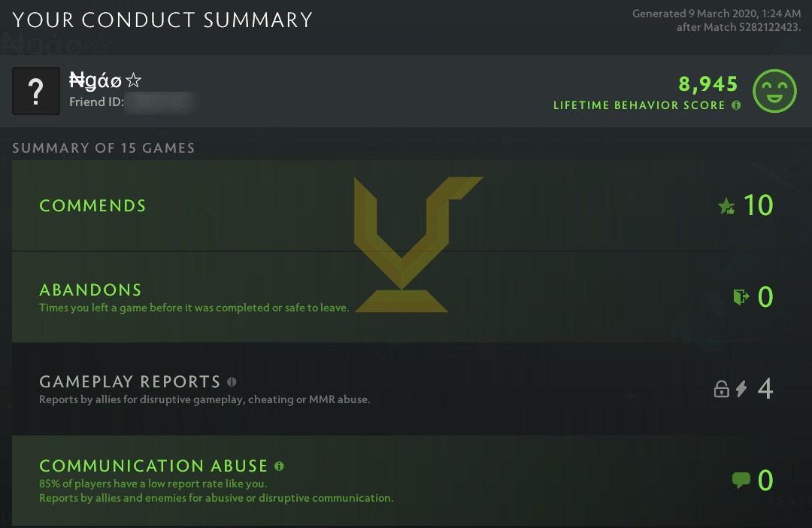Open the Commends row heading
The image size is (812, 528).
pos(92,206)
